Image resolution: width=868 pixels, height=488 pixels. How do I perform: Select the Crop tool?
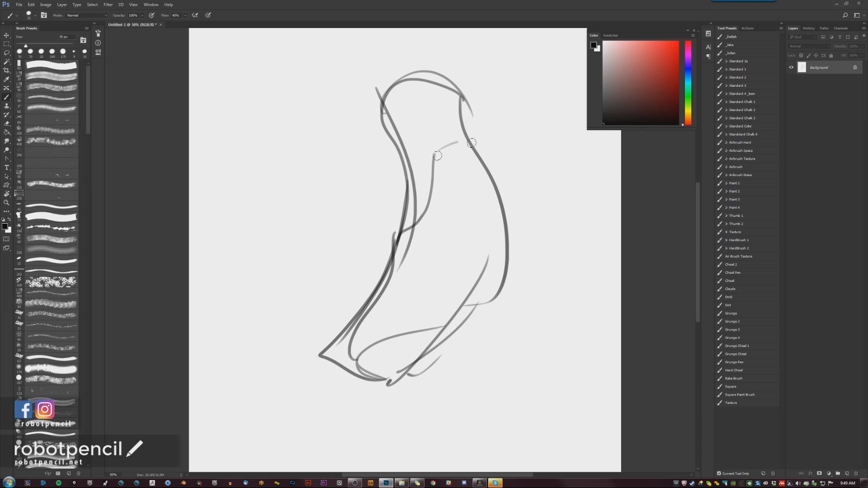[7, 71]
